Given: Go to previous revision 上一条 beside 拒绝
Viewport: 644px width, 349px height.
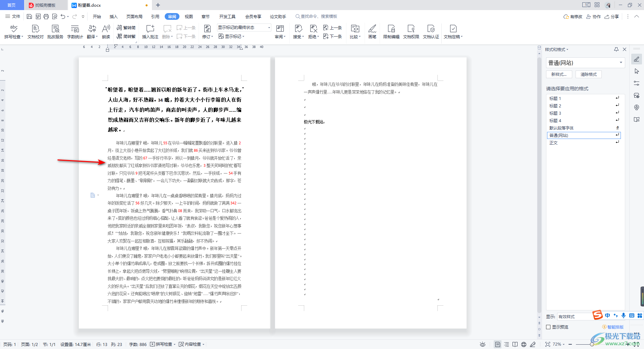Looking at the screenshot, I should (x=332, y=28).
